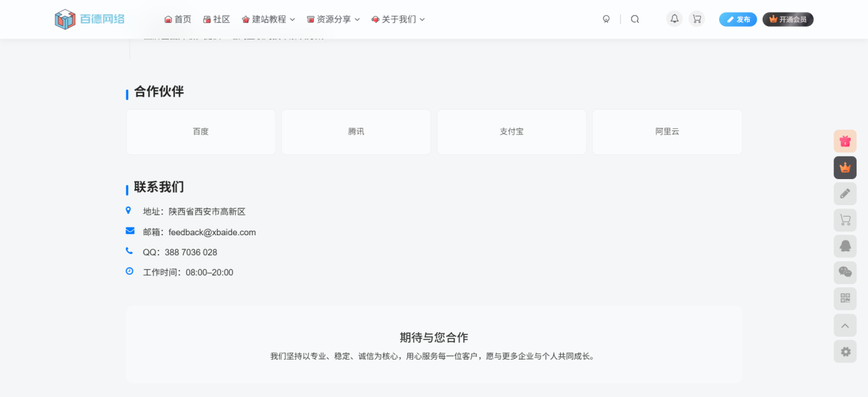
Task: Click the search magnifier icon
Action: pyautogui.click(x=635, y=19)
